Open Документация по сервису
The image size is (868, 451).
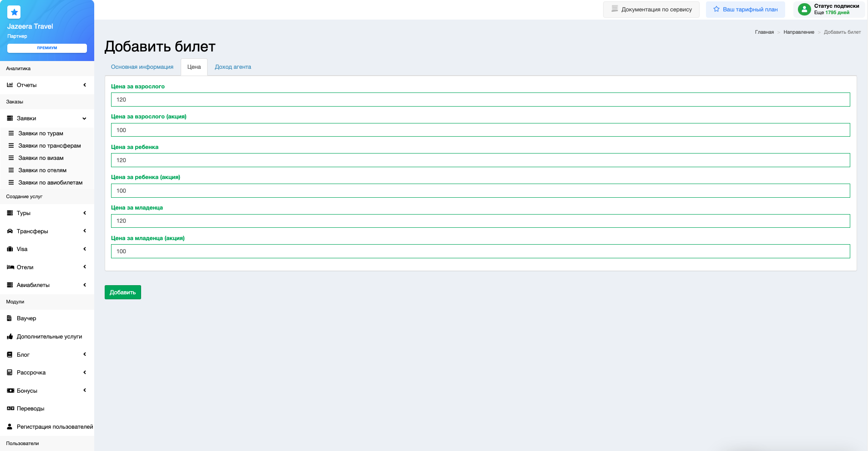(651, 10)
